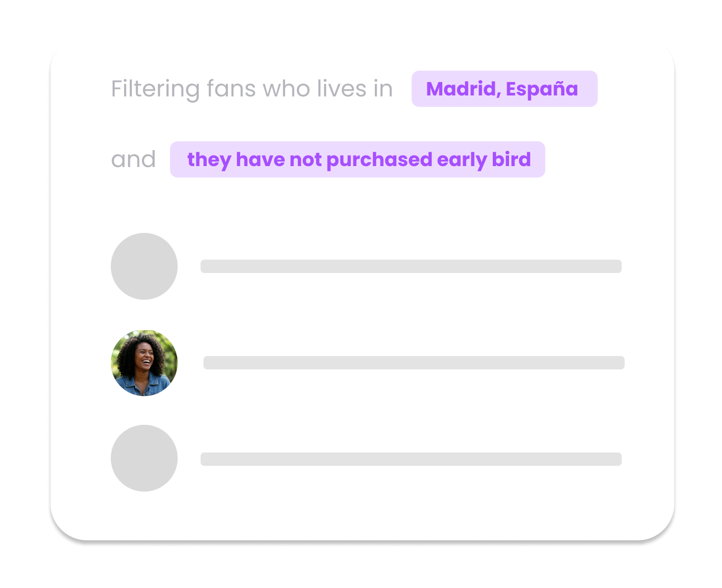Click the purple filter text 'Madrid, España'

point(504,88)
